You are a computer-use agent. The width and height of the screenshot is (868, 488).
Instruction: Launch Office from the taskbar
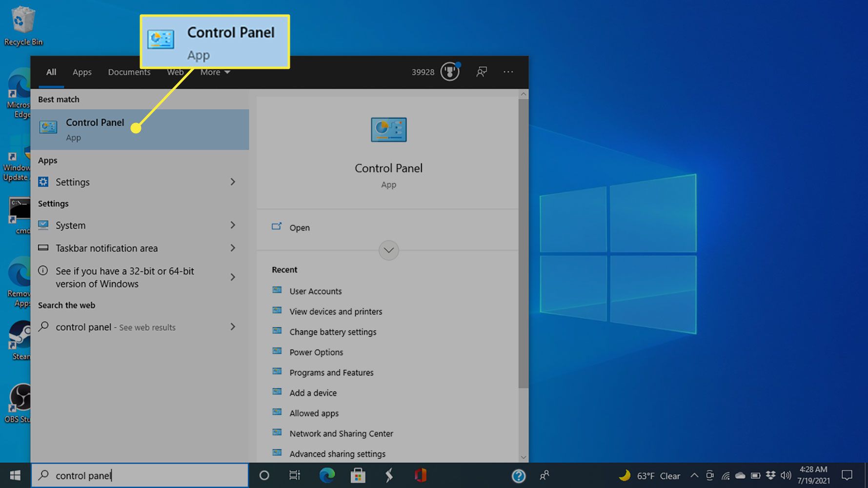coord(420,475)
